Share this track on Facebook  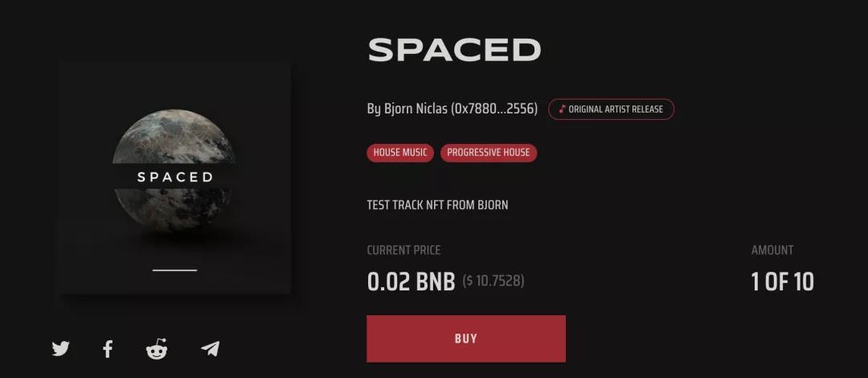pos(108,349)
